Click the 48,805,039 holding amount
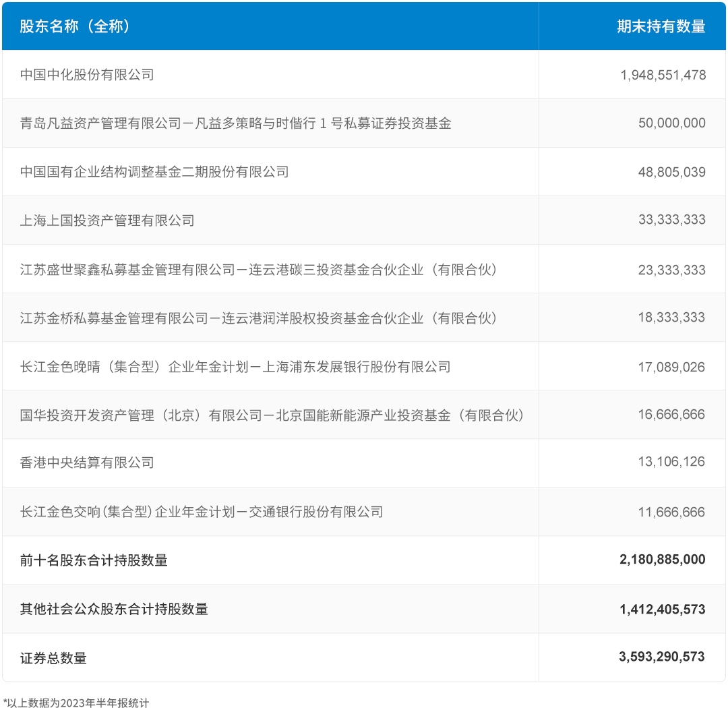 [671, 172]
